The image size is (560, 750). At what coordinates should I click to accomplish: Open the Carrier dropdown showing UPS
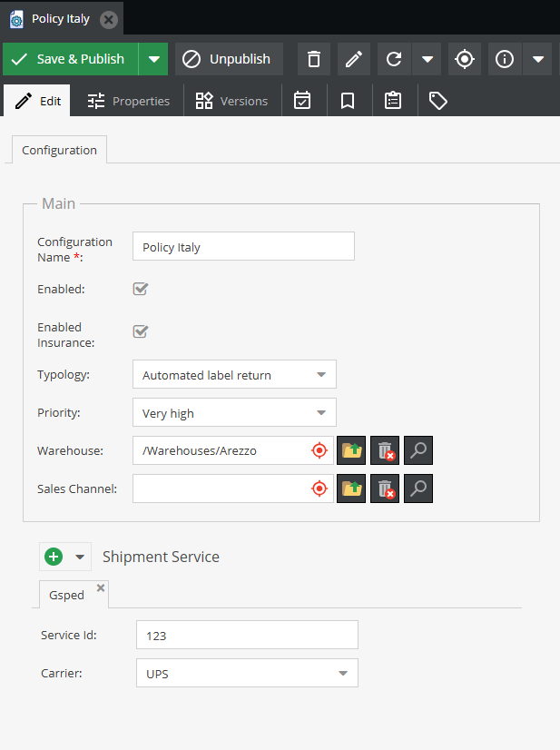(x=247, y=674)
